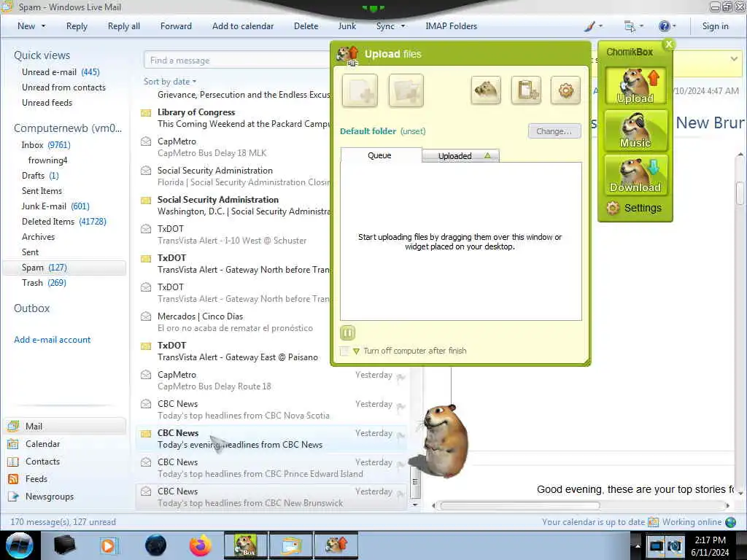Click the Reply toolbar button
747x560 pixels.
click(x=77, y=26)
